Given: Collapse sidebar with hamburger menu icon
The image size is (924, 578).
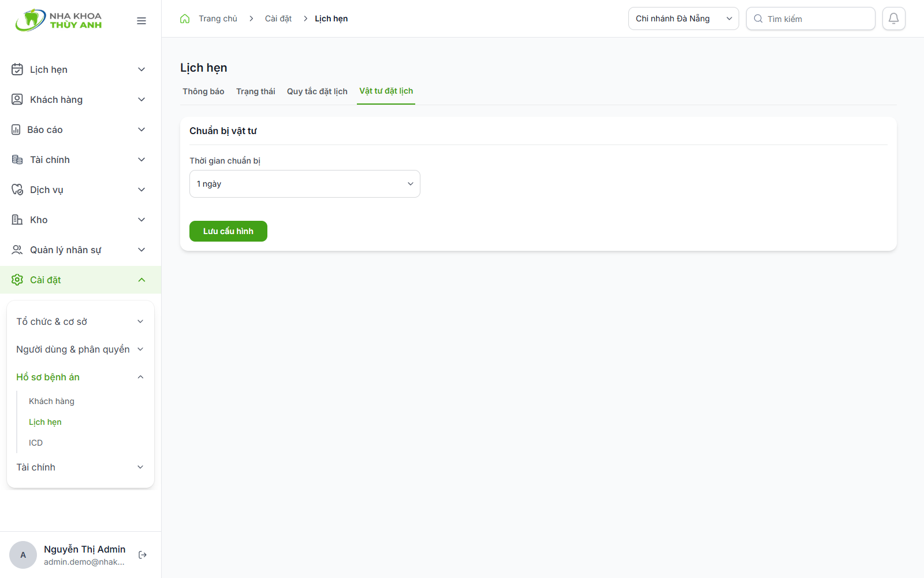Looking at the screenshot, I should 141,21.
